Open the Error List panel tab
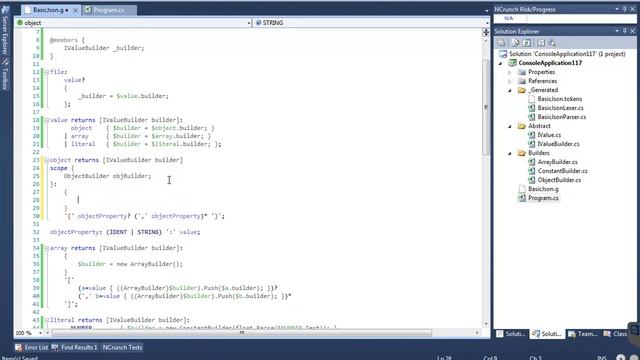Screen dimensions: 640x360 click(x=32, y=347)
